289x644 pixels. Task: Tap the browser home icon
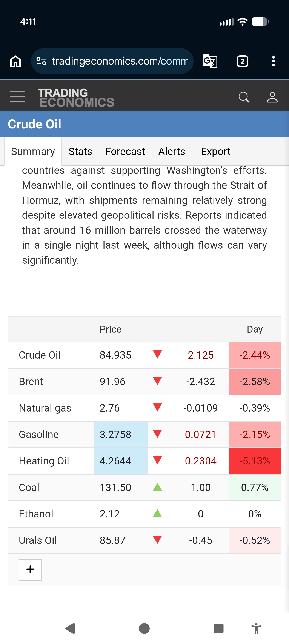coord(15,61)
